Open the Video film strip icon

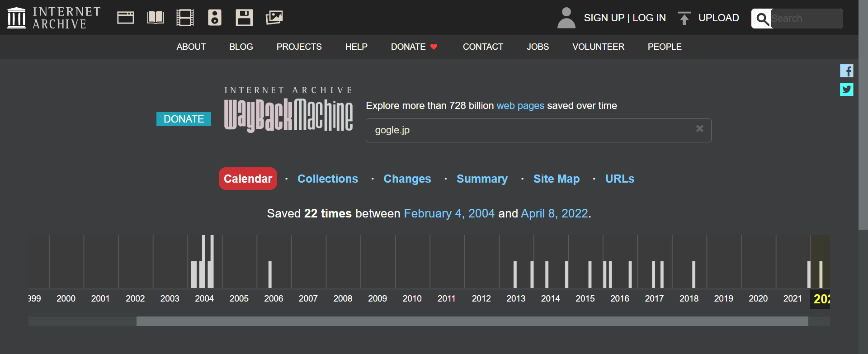point(185,18)
